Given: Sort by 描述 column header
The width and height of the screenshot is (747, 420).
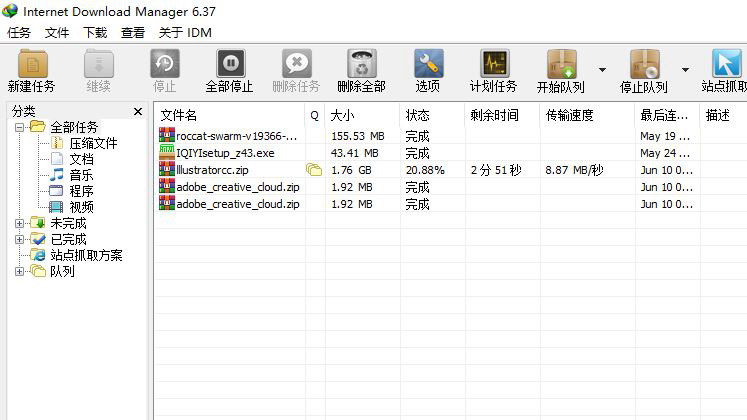Looking at the screenshot, I should point(723,115).
